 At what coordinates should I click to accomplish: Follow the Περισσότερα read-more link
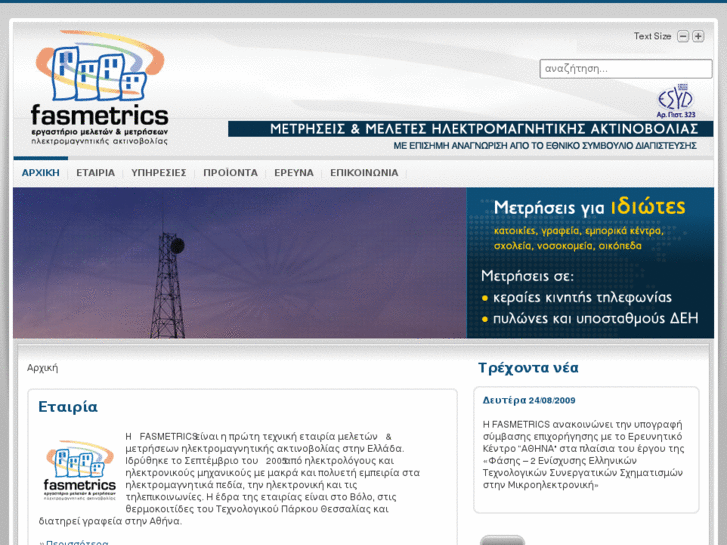(77, 543)
